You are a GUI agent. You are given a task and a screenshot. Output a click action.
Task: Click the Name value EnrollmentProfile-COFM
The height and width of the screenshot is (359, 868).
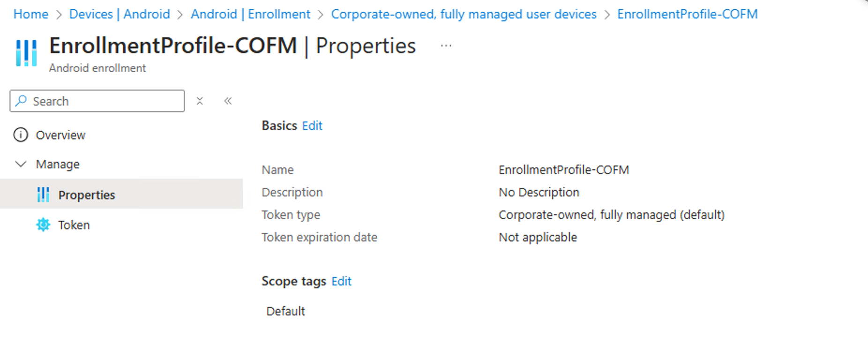[564, 170]
